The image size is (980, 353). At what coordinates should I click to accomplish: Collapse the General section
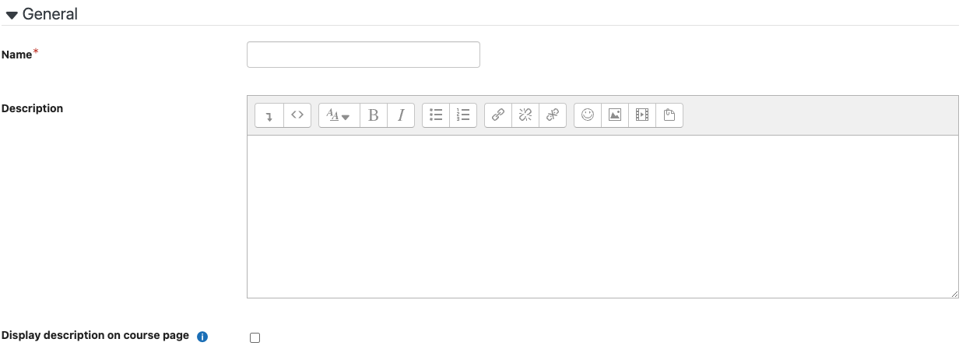(42, 14)
